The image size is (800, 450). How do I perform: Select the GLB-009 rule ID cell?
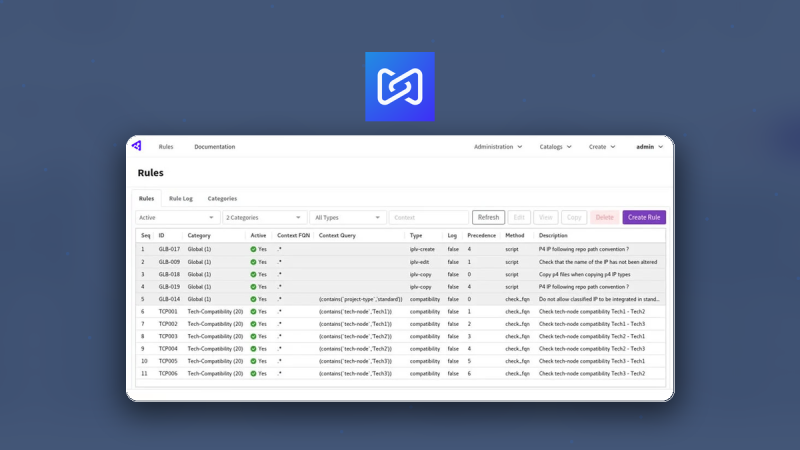tap(169, 262)
